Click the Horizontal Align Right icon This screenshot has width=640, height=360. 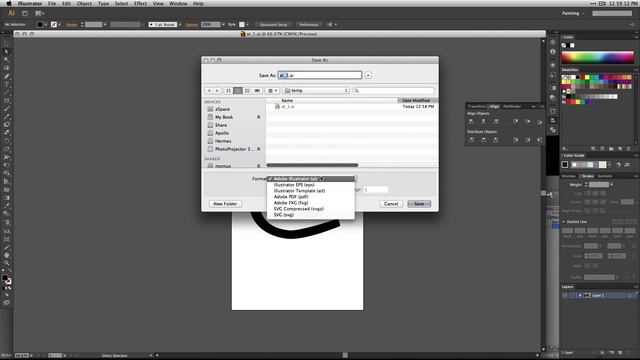click(496, 122)
